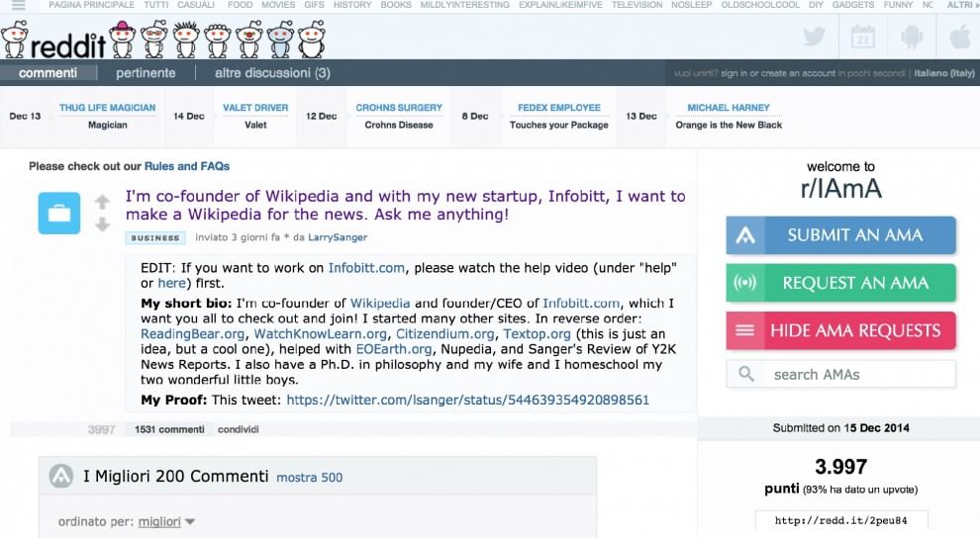The height and width of the screenshot is (539, 980).
Task: Focus the search AMAs field
Action: click(840, 374)
